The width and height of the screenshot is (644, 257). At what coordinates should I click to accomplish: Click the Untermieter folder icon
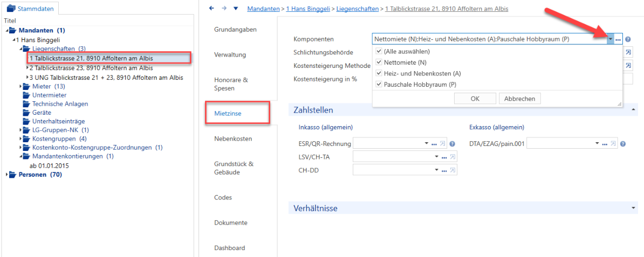coord(27,95)
